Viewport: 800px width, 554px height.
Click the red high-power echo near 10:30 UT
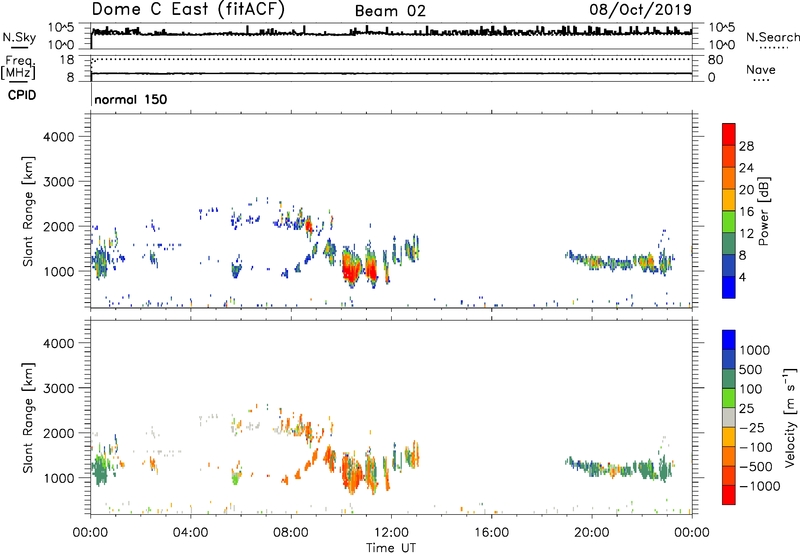(x=350, y=269)
